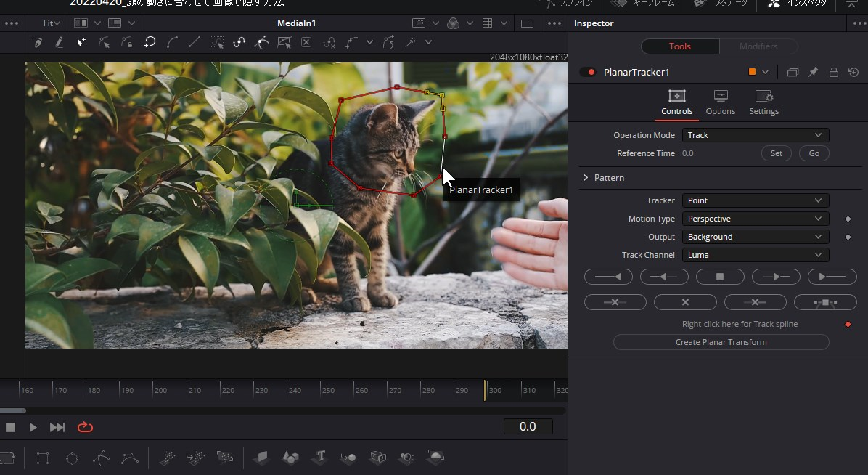Toggle single viewer layout
Viewport: 868px width, 475px height.
tap(527, 23)
